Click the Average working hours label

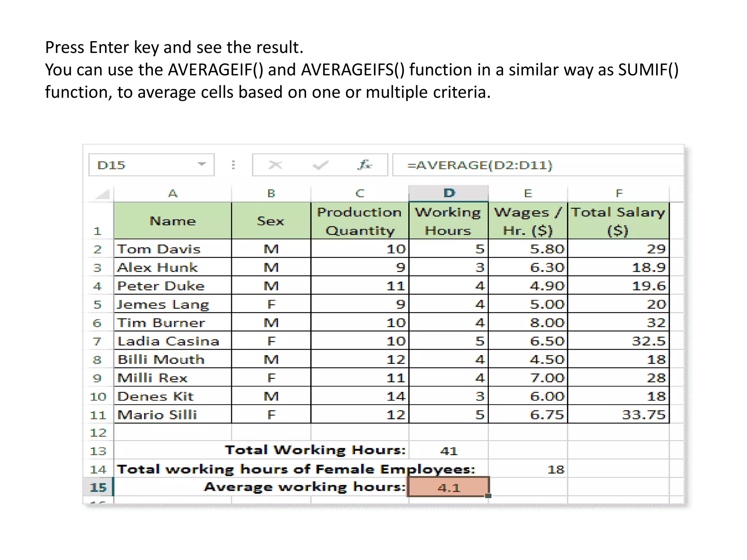(x=305, y=487)
